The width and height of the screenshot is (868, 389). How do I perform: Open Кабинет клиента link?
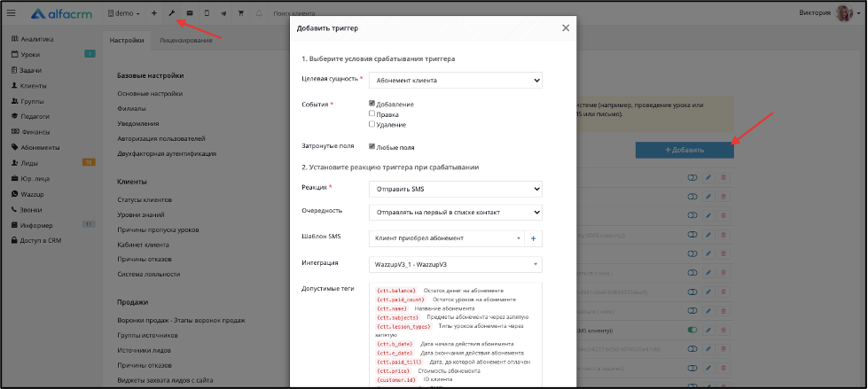tap(144, 245)
